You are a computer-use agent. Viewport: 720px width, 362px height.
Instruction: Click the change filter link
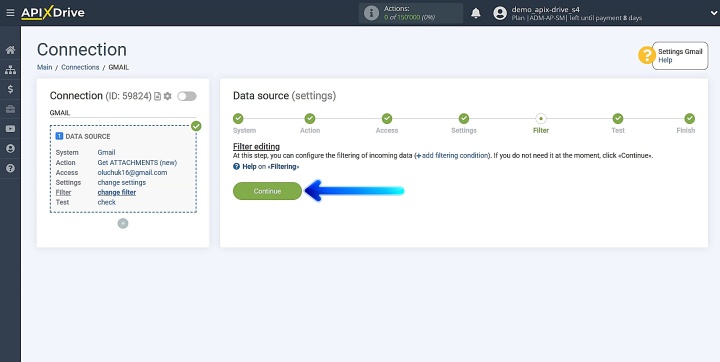(x=117, y=192)
